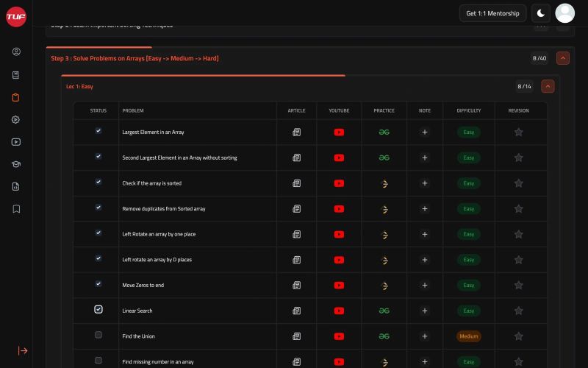588x368 pixels.
Task: Open the video playlist icon in the sidebar
Action: click(16, 142)
